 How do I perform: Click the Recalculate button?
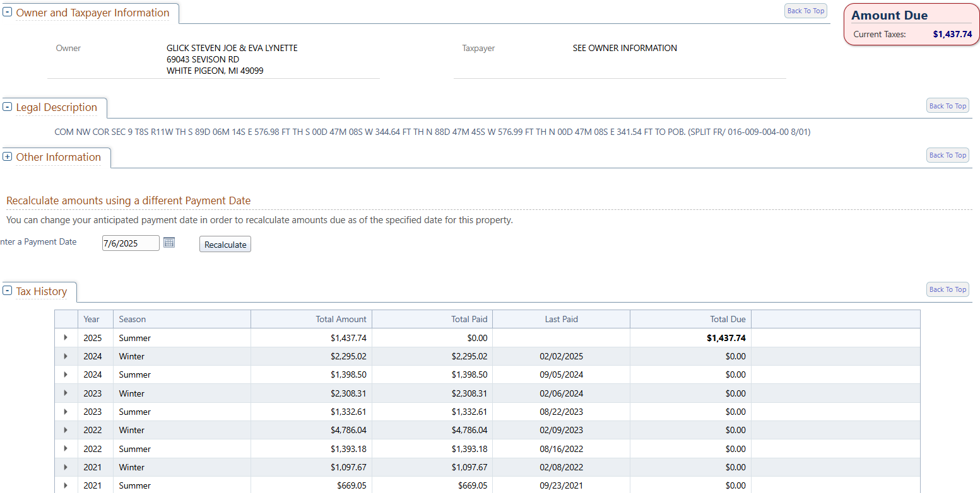pos(225,245)
